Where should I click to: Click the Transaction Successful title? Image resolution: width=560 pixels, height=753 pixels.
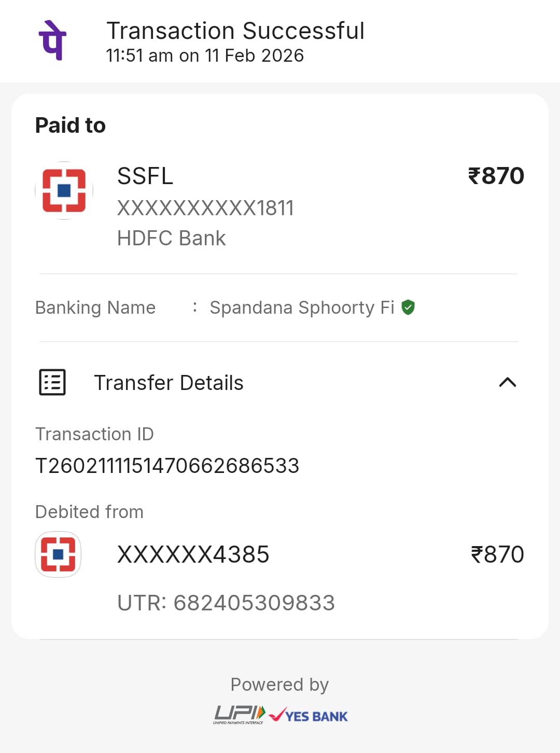235,31
